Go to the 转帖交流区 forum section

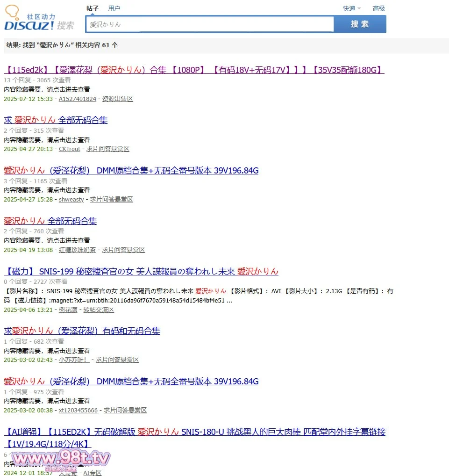pos(99,310)
